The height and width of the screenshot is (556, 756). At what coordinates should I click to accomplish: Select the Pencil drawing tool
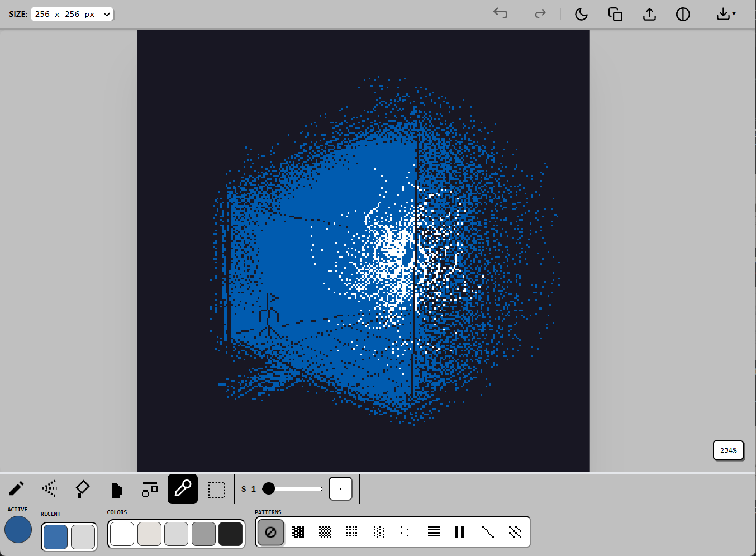click(x=17, y=489)
